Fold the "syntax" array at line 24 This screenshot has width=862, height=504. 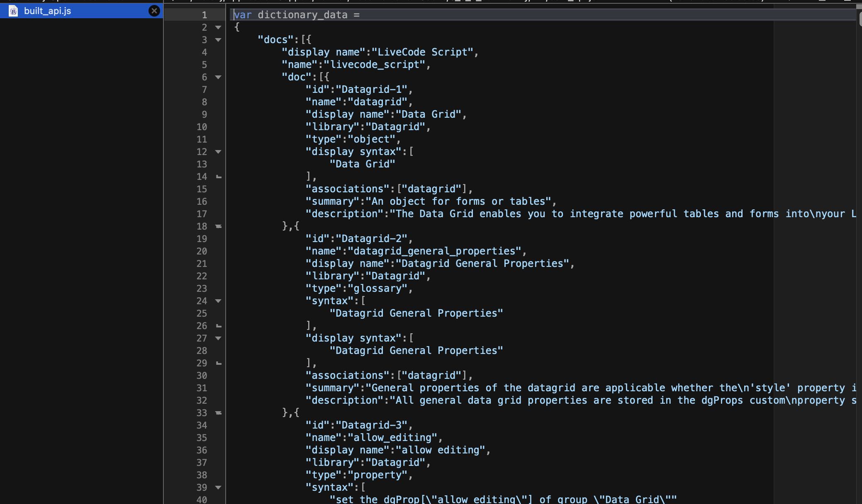pyautogui.click(x=218, y=301)
